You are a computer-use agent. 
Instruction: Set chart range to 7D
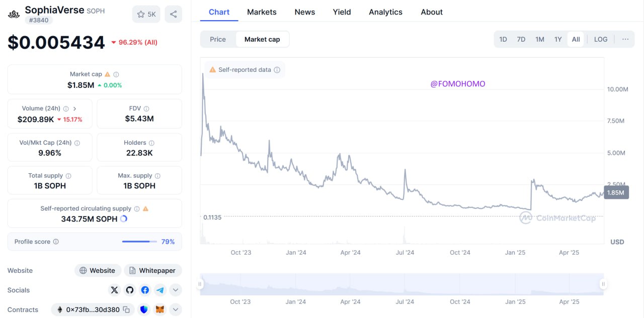[521, 39]
